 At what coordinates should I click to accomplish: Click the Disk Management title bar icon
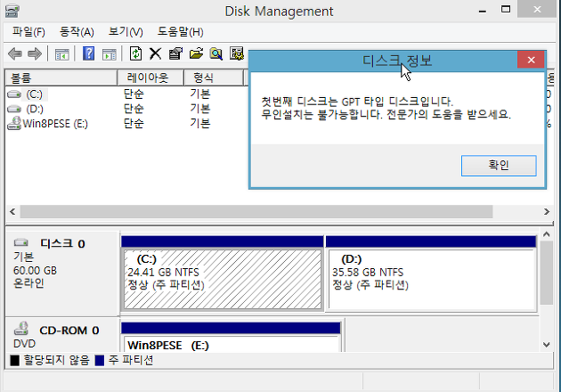click(12, 11)
